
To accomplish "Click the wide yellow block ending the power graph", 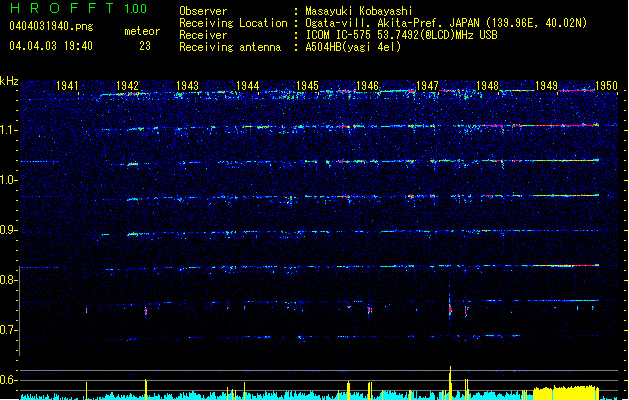I will point(566,393).
